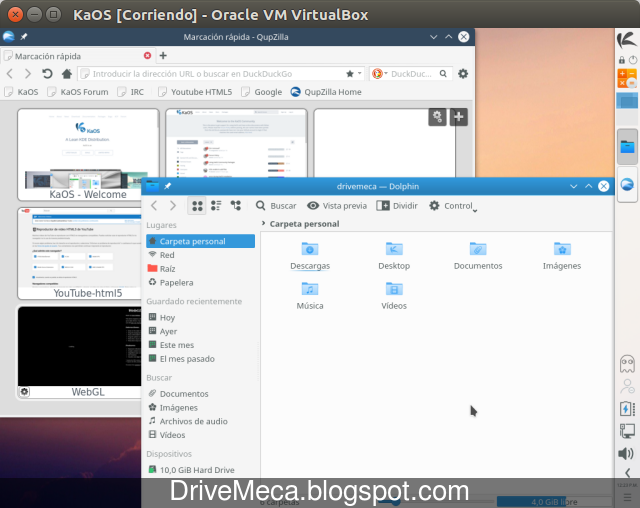Open the Control menu in Dolphin
640x508 pixels.
pyautogui.click(x=453, y=206)
